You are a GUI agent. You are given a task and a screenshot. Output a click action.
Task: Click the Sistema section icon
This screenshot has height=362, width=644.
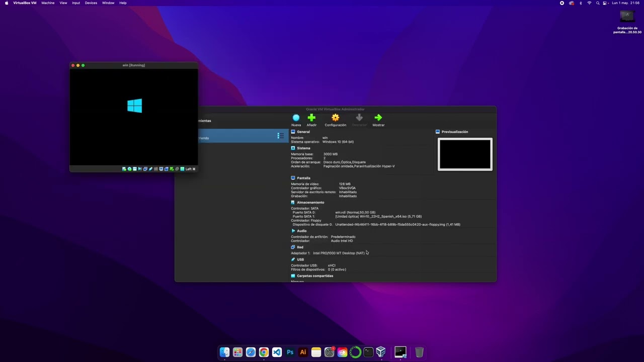pos(293,148)
